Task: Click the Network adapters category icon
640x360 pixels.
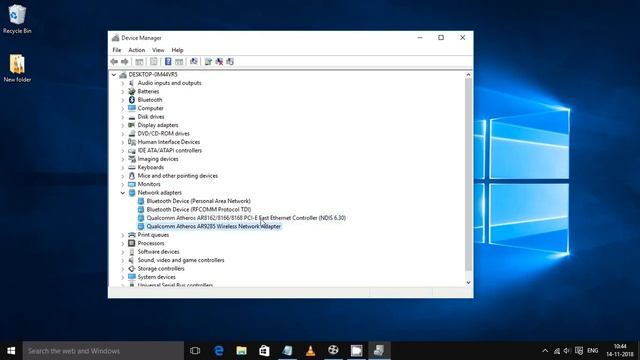Action: [131, 193]
